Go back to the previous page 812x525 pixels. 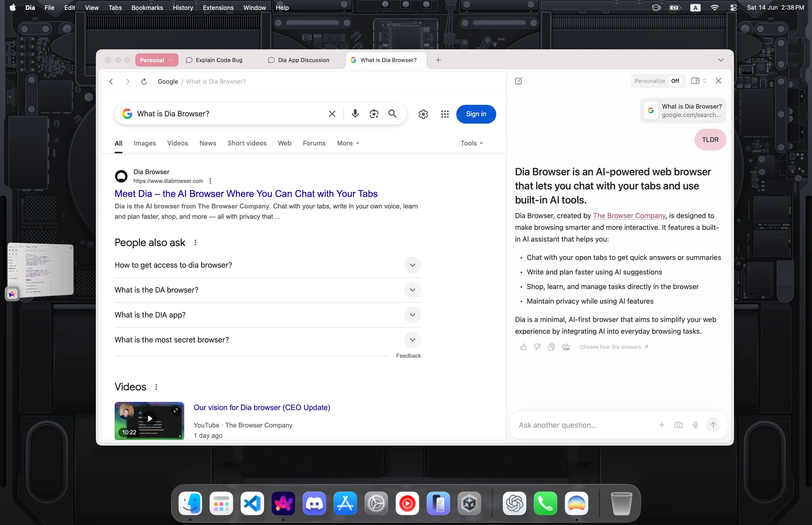click(111, 82)
